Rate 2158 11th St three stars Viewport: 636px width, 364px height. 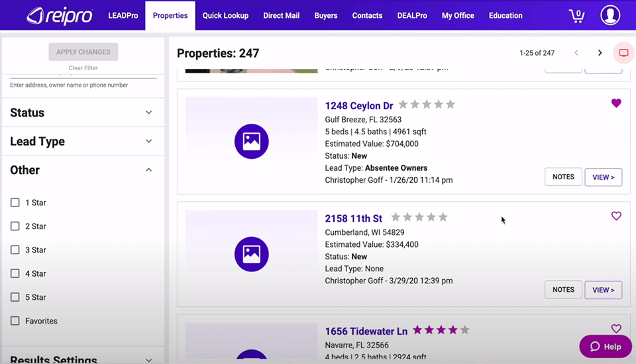[x=419, y=217]
